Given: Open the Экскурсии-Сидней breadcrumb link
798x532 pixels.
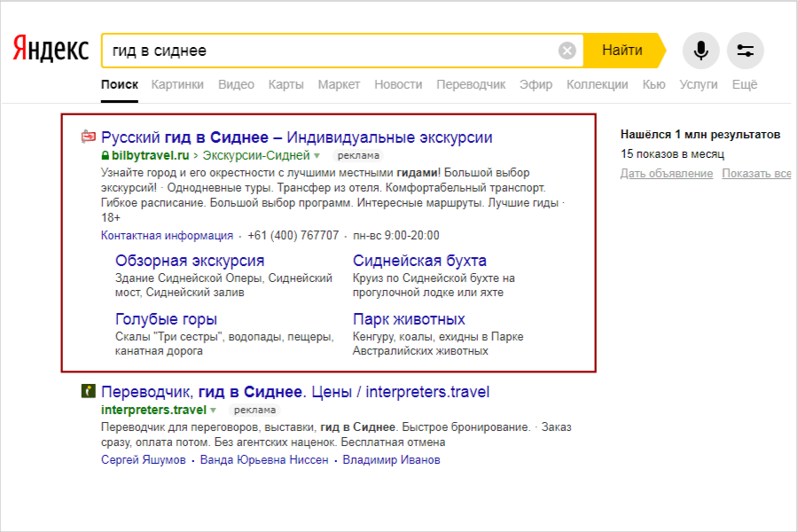Looking at the screenshot, I should click(256, 155).
